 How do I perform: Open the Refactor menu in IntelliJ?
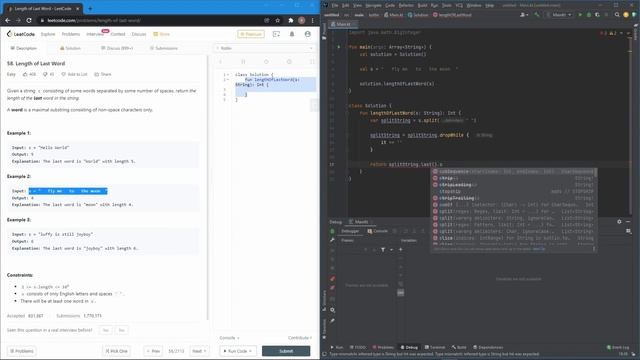point(406,5)
